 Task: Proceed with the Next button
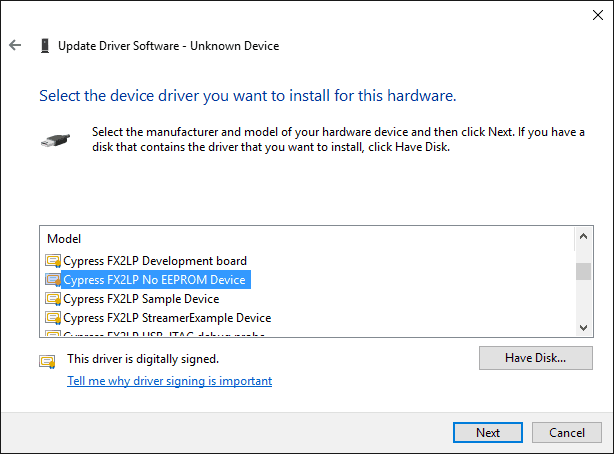(488, 432)
